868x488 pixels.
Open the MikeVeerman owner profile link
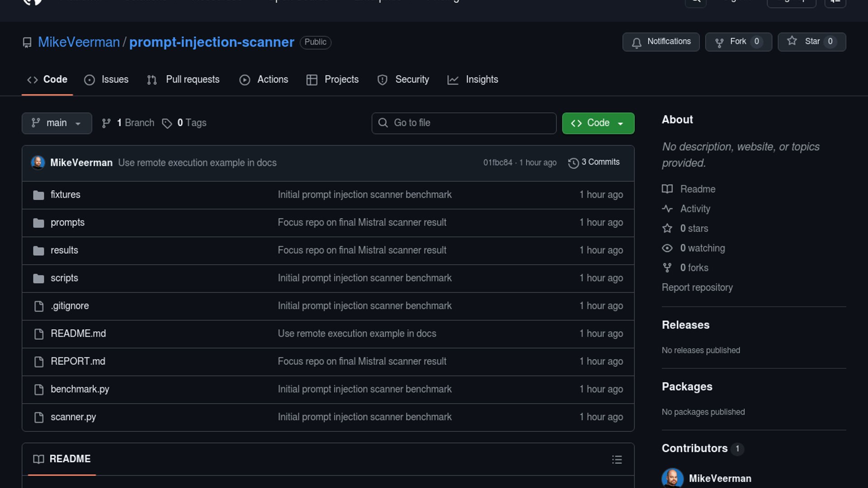[x=79, y=42]
